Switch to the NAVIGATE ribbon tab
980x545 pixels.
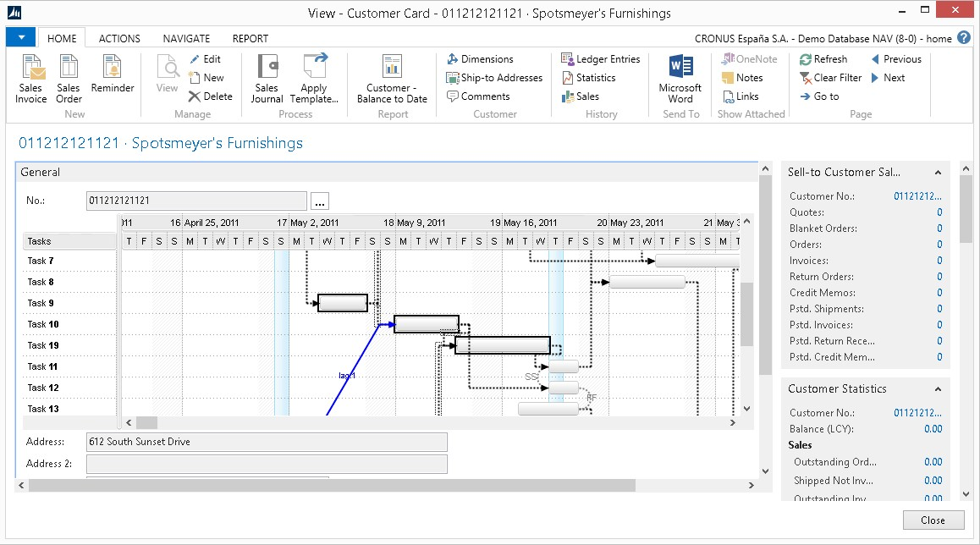coord(186,38)
